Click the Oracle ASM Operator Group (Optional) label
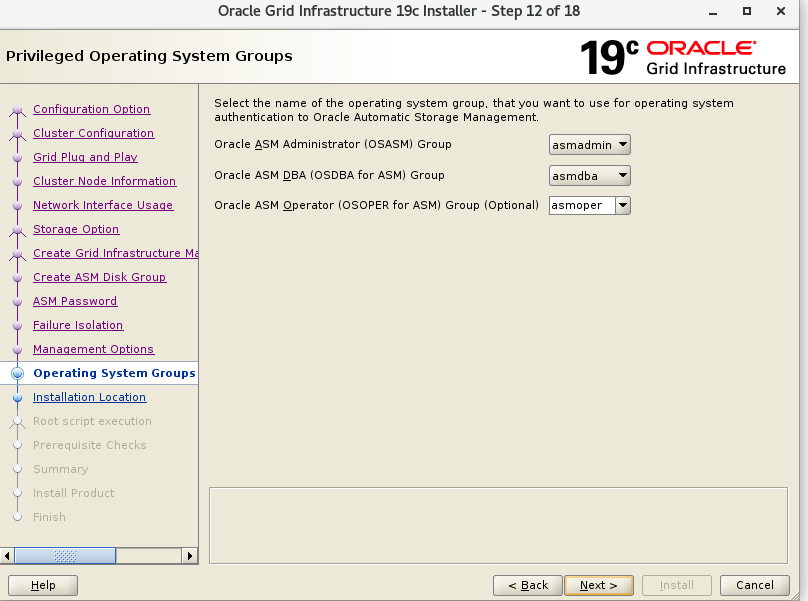This screenshot has width=808, height=601. click(377, 205)
